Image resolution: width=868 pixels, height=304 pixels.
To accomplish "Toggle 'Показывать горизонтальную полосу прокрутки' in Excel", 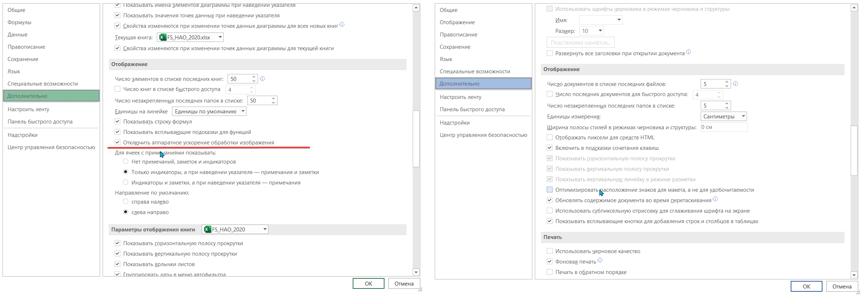I will coord(117,243).
